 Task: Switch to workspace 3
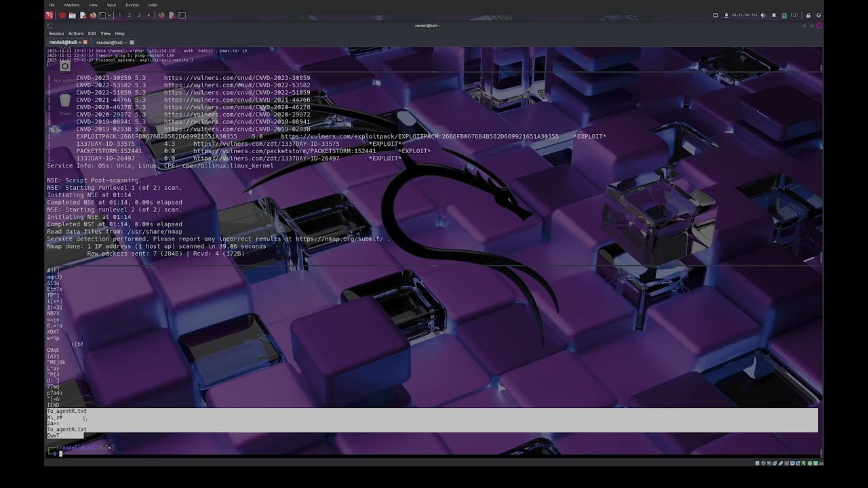pyautogui.click(x=139, y=15)
